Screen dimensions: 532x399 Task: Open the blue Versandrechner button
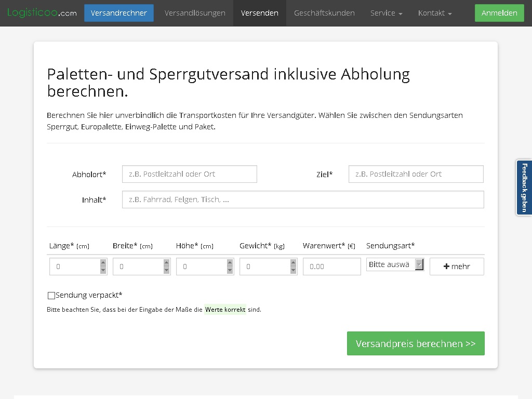[x=118, y=13]
